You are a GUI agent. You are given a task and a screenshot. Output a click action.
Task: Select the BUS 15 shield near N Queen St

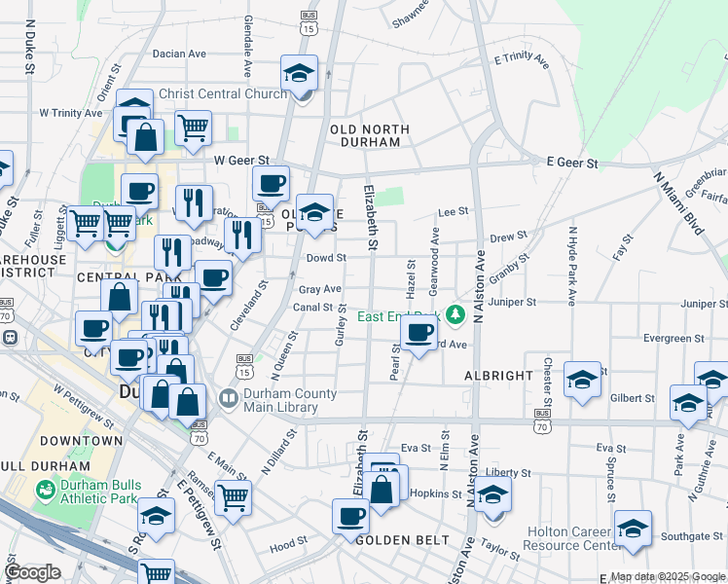click(x=244, y=366)
